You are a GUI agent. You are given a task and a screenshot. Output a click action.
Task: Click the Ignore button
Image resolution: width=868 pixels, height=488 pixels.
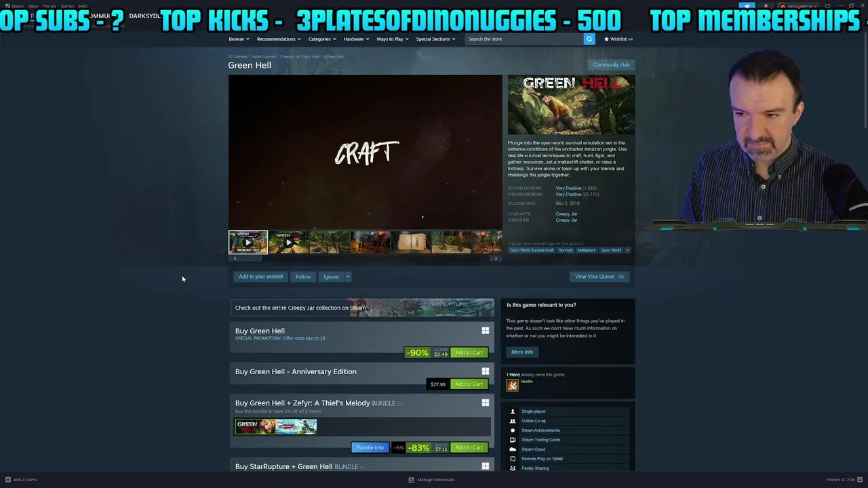(331, 277)
